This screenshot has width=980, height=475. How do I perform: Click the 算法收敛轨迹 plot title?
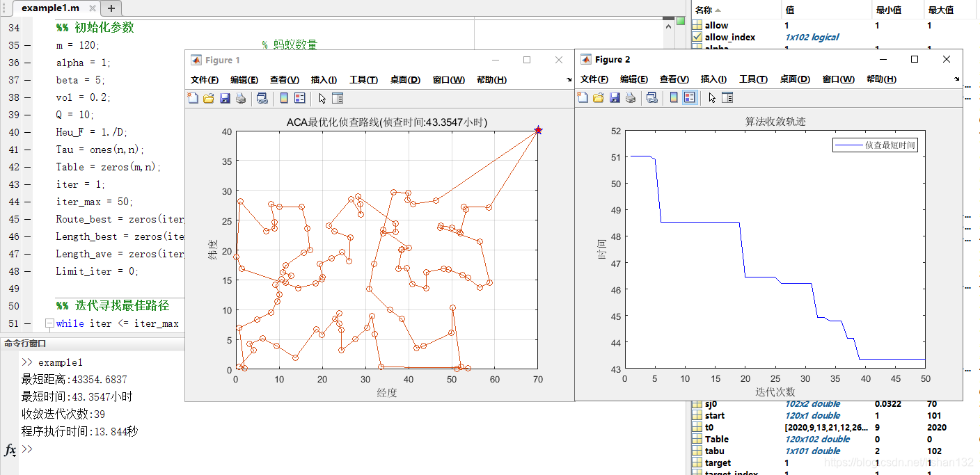[x=775, y=122]
